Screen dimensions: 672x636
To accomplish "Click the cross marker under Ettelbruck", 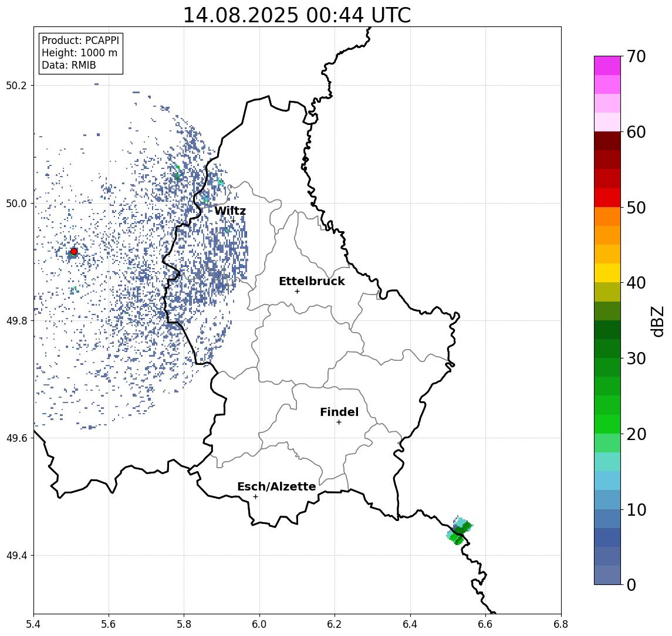I will [x=297, y=292].
